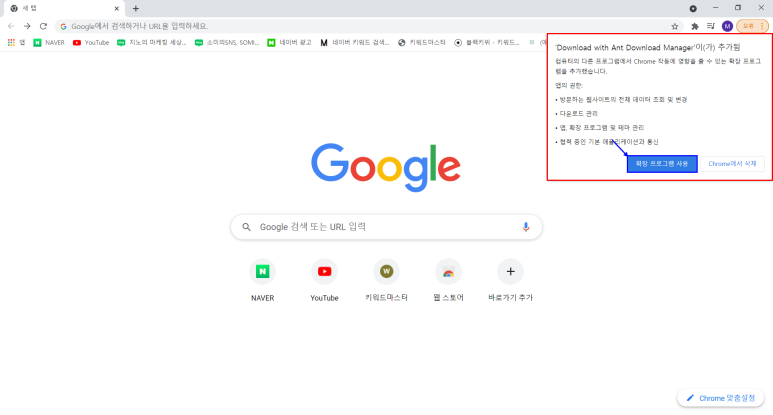773x415 pixels.
Task: Open the 네이버 키워드 검색 bookmark
Action: 354,43
